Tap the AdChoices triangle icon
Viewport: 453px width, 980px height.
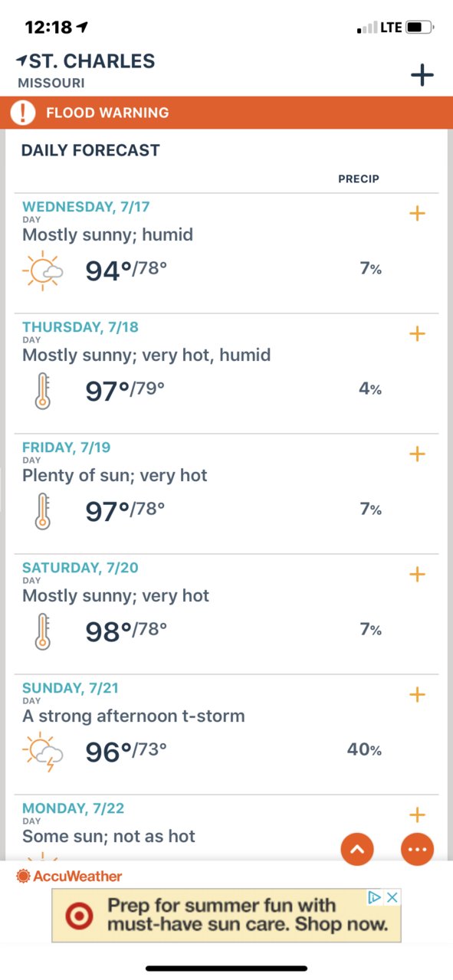(x=374, y=897)
